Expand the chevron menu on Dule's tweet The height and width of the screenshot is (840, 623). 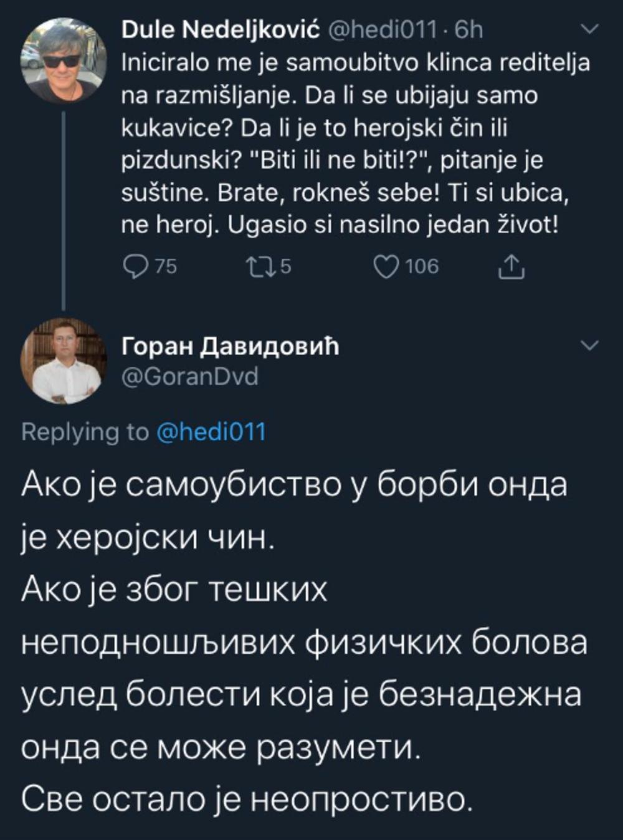tap(589, 29)
